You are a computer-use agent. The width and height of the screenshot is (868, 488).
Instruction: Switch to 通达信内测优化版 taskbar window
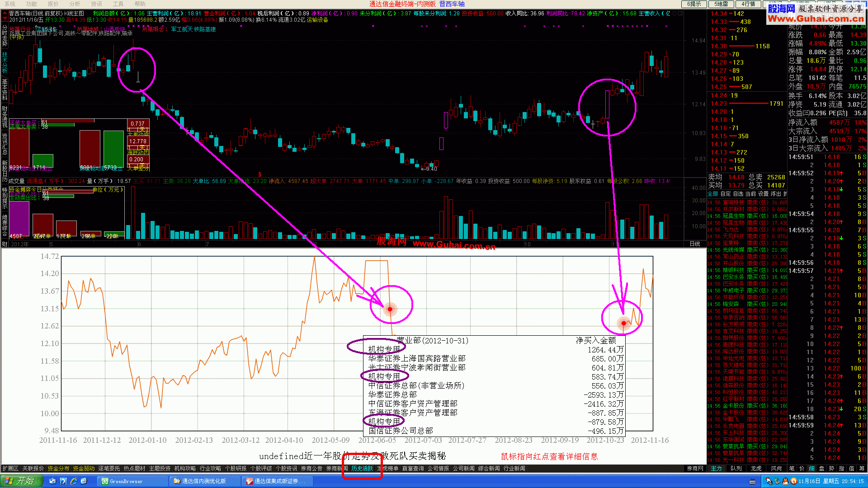pos(205,481)
